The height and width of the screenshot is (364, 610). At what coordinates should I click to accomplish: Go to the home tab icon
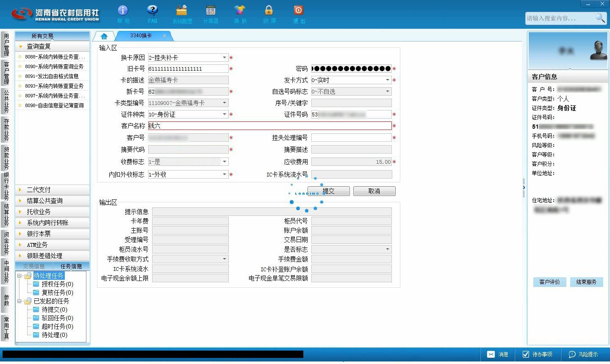tap(104, 36)
